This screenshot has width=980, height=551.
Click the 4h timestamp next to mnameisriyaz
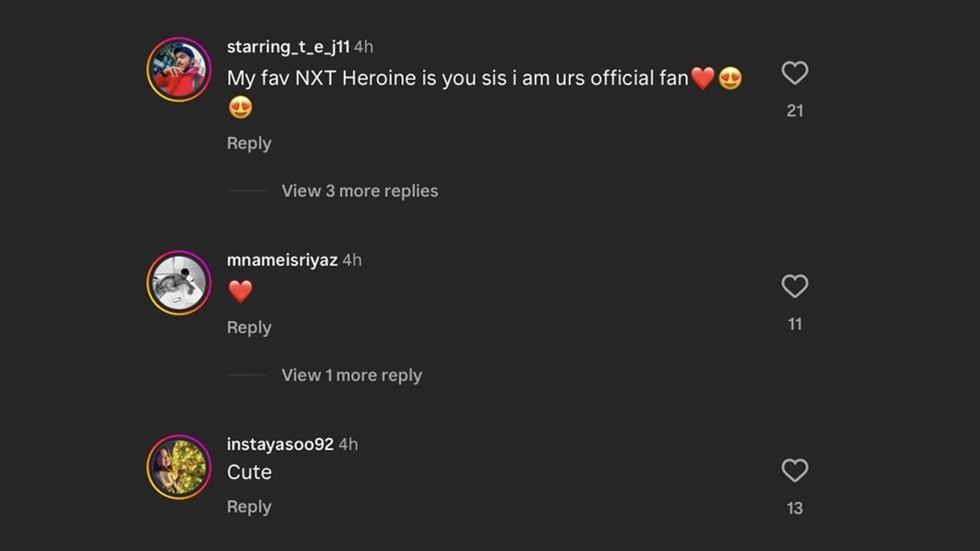tap(352, 260)
